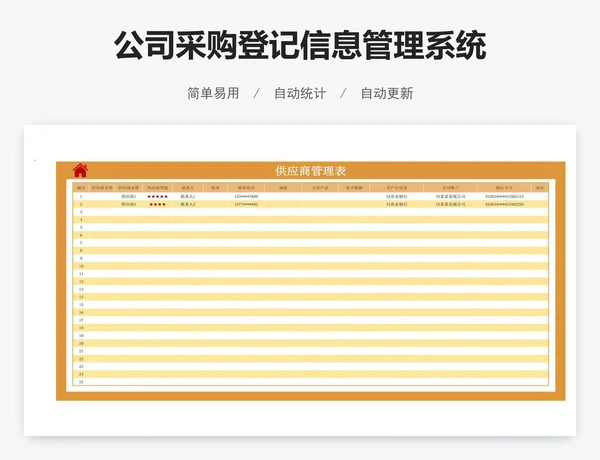Screen dimensions: 600x460
Task: Click the 开户行信息 column header
Action: [396, 187]
